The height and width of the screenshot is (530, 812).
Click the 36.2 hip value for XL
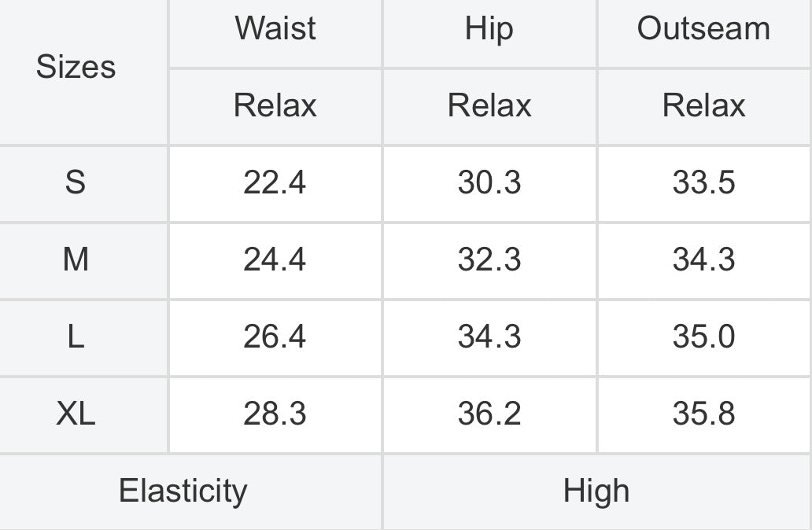(489, 414)
